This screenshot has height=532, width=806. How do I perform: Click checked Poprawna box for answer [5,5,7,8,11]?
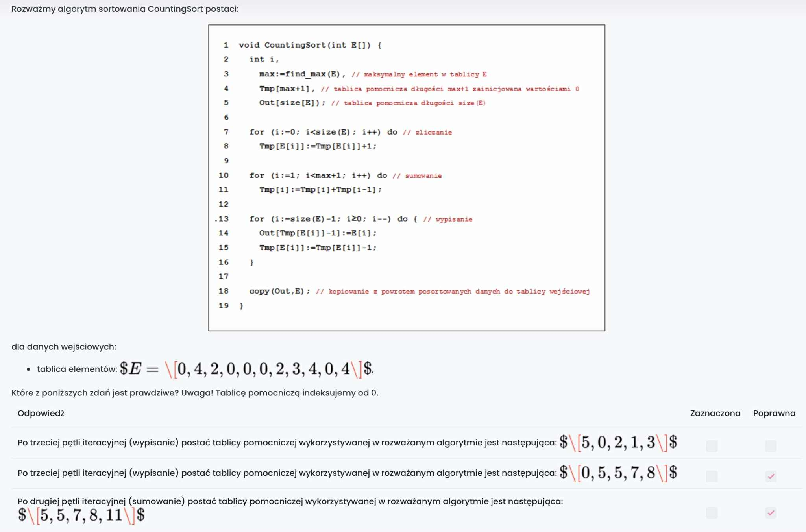(771, 512)
